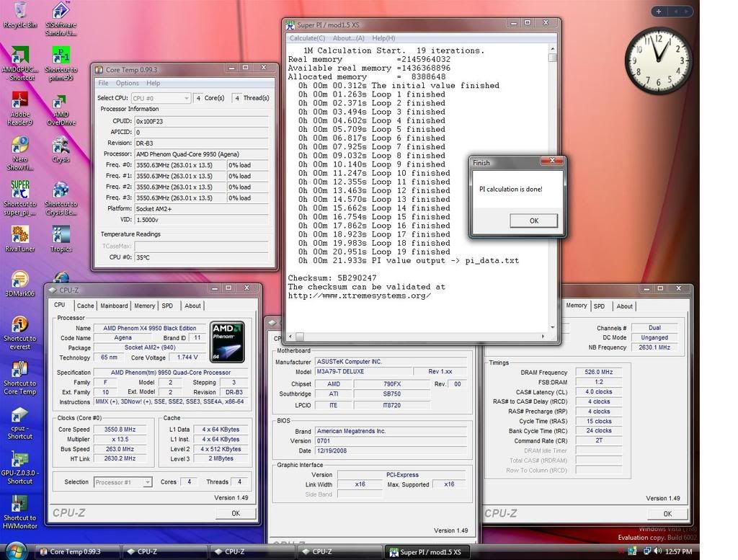738x560 pixels.
Task: Open Adobe Reader 9 desktop icon
Action: click(19, 109)
